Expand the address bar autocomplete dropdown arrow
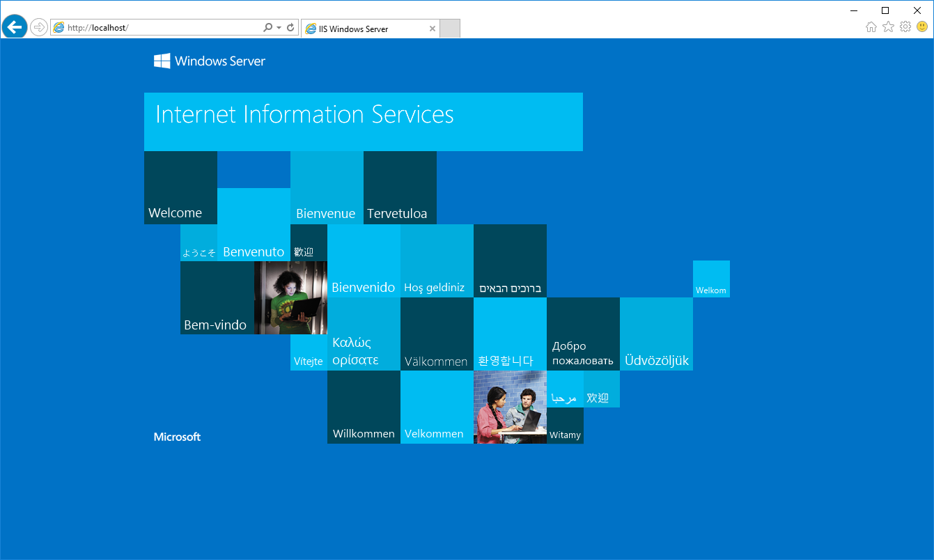 (x=279, y=28)
